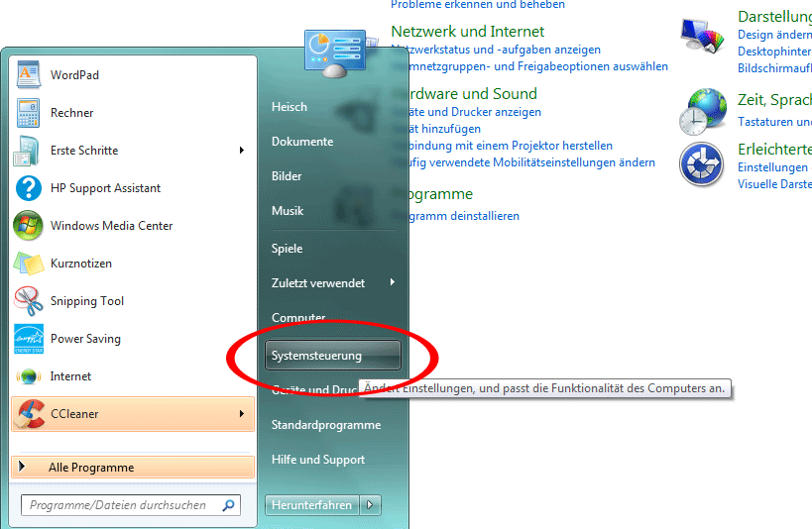The height and width of the screenshot is (529, 812).
Task: Open the Power Saving Energy Star icon
Action: (x=29, y=339)
